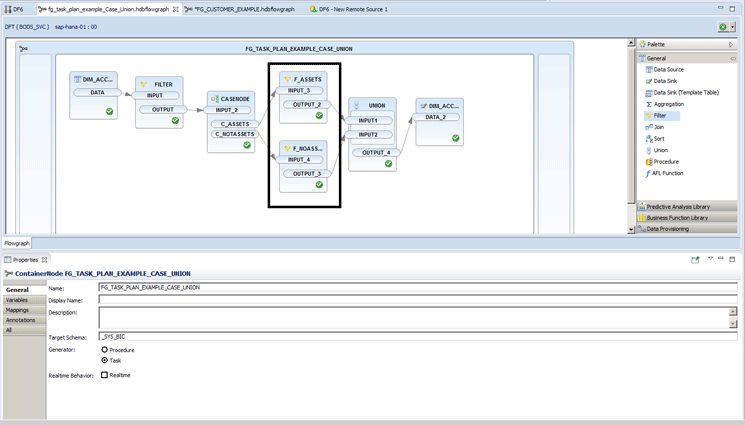Select the Union palette tool

click(660, 150)
